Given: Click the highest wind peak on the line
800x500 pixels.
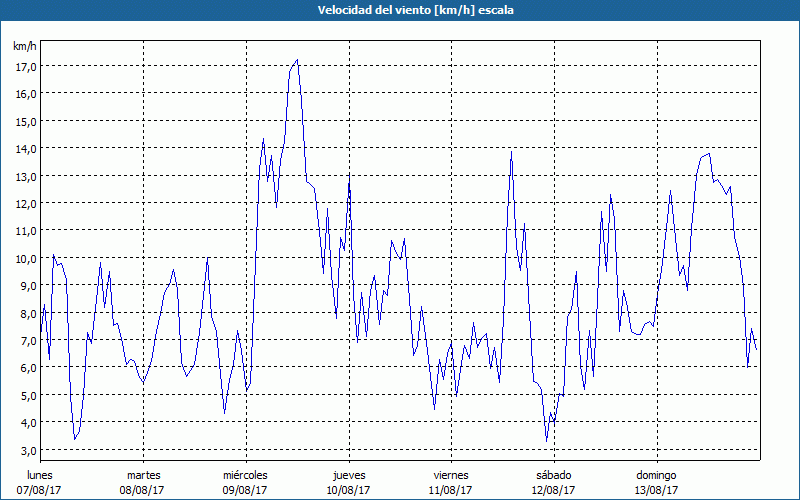Looking at the screenshot, I should pyautogui.click(x=297, y=60).
